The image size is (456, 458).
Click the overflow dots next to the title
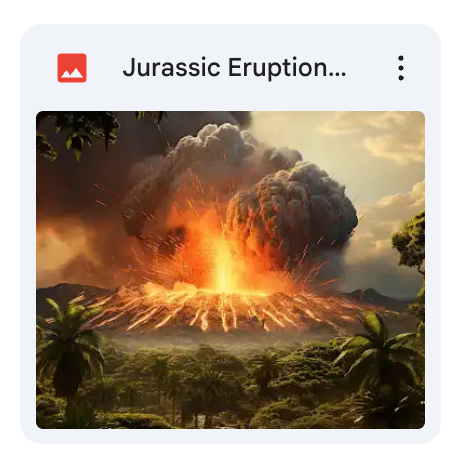[401, 68]
